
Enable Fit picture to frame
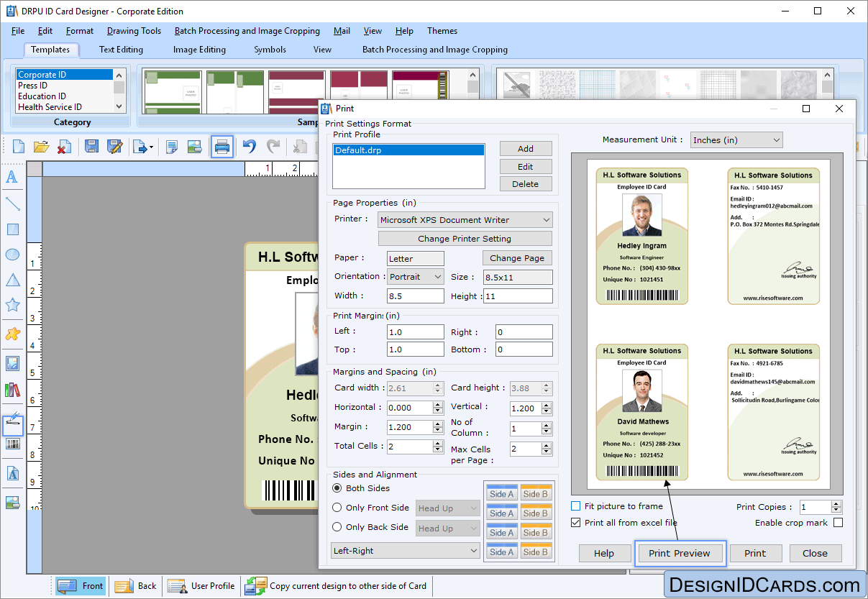pyautogui.click(x=575, y=506)
